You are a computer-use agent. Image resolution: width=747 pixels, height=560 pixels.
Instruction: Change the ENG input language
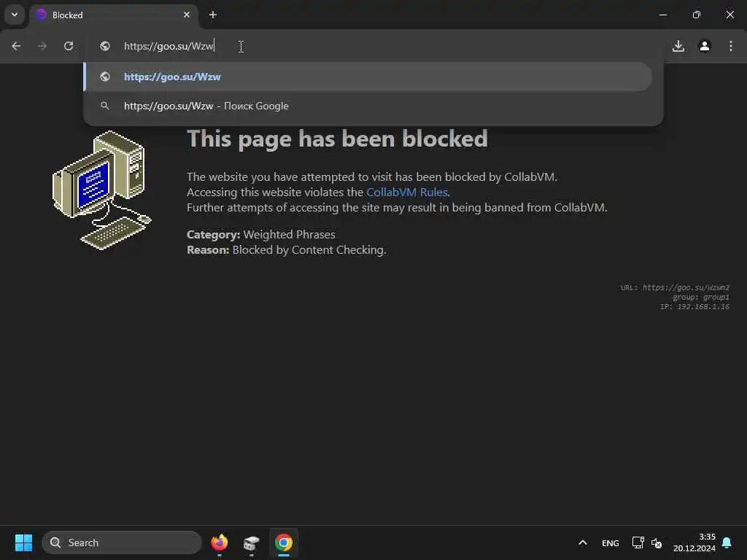(x=611, y=542)
